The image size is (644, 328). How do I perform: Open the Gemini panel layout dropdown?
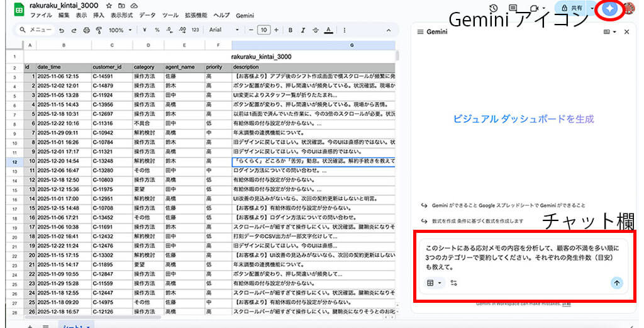610,31
